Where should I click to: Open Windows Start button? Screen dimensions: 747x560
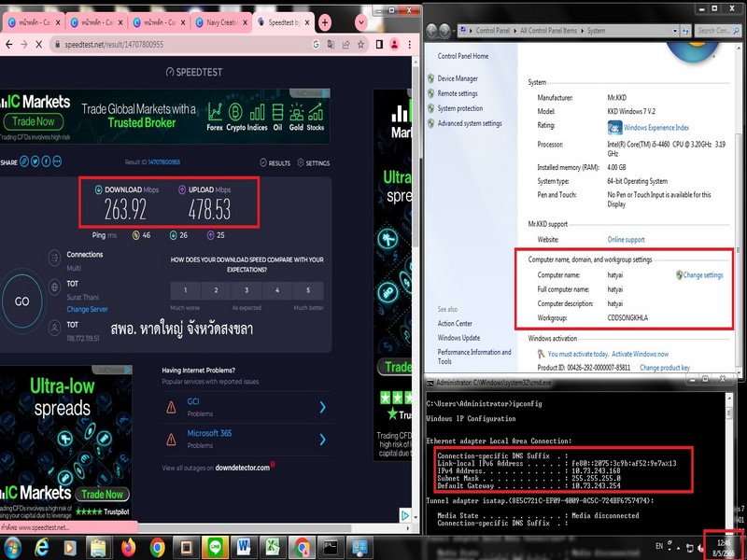coord(12,548)
